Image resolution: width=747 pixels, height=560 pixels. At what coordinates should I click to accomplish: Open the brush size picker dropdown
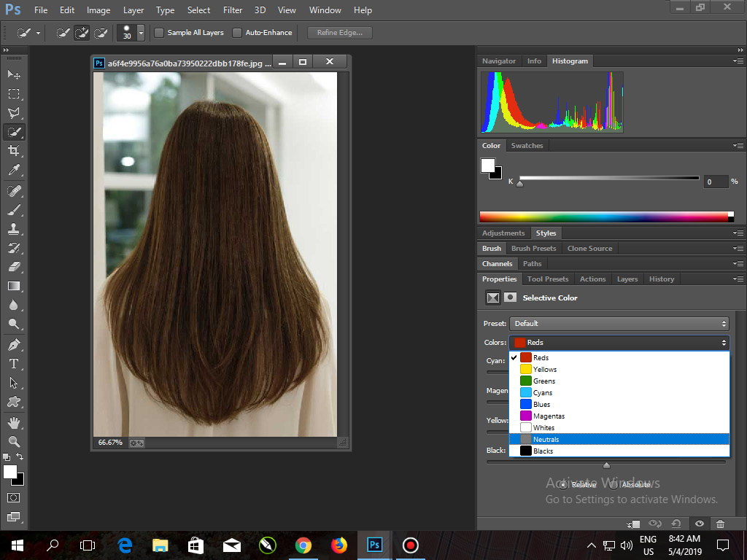[x=141, y=33]
